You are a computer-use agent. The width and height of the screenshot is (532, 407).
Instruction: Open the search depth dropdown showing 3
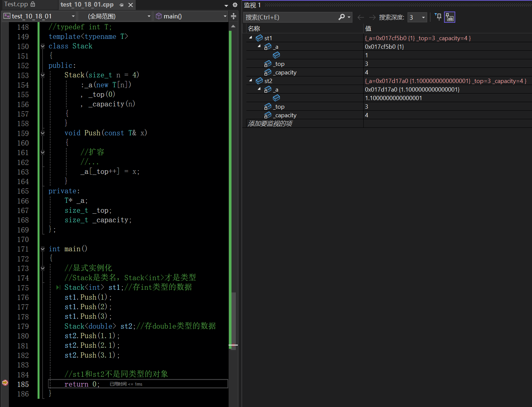coord(417,17)
